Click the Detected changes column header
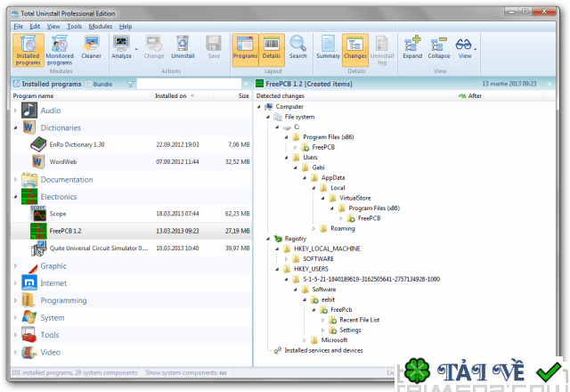The height and width of the screenshot is (392, 570). pos(354,96)
